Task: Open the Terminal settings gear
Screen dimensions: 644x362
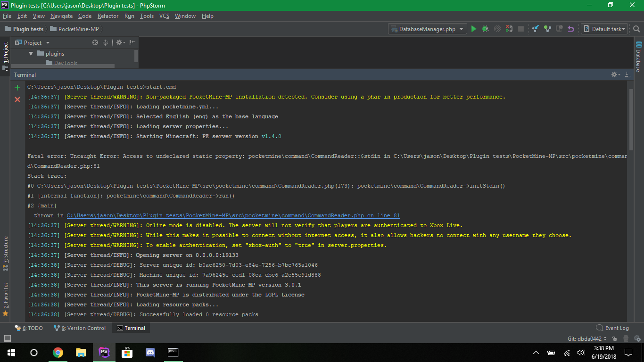Action: [614, 74]
